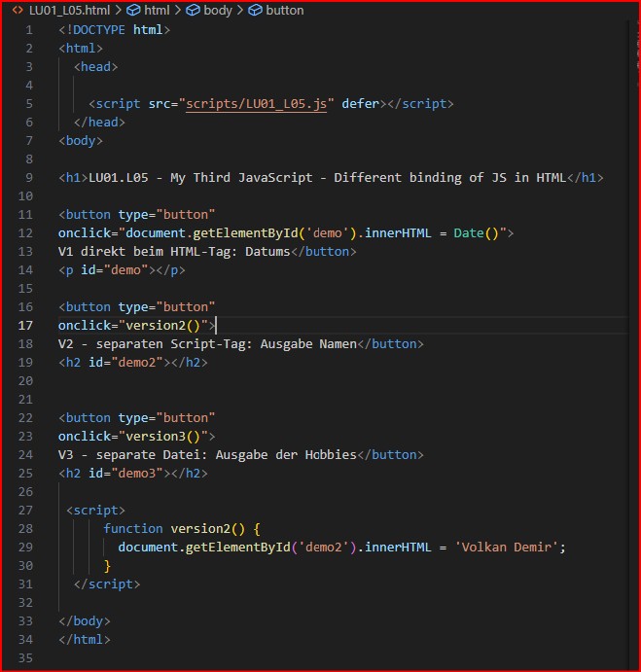Click 'Date()' call on line 12

tap(477, 233)
